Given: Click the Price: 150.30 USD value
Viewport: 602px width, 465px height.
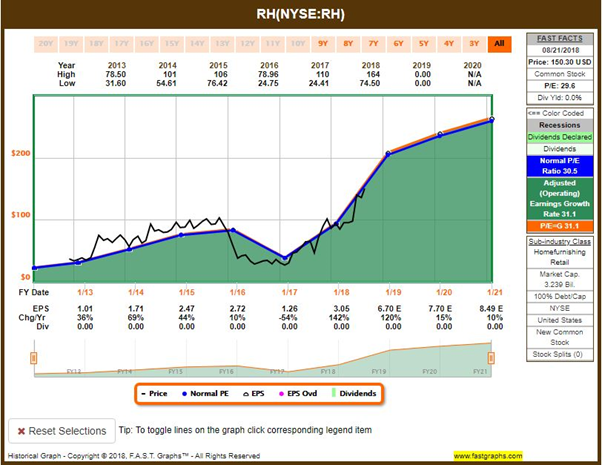Looking at the screenshot, I should [560, 62].
